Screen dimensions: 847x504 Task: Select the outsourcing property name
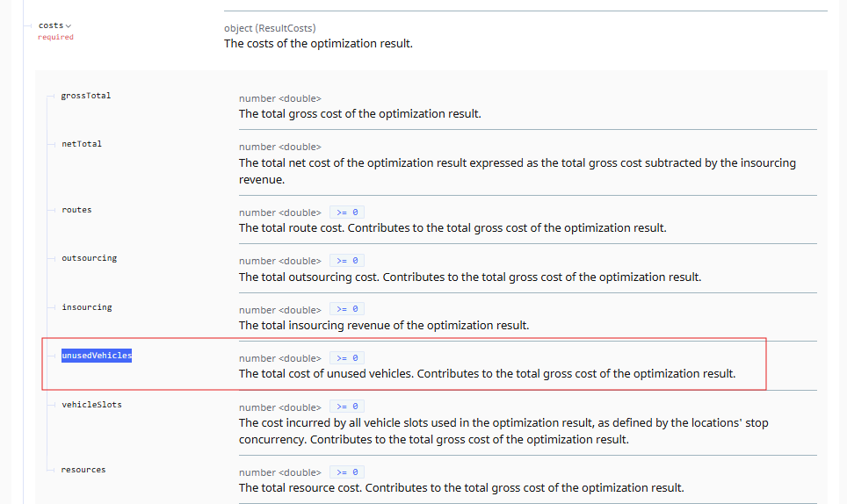(x=89, y=258)
